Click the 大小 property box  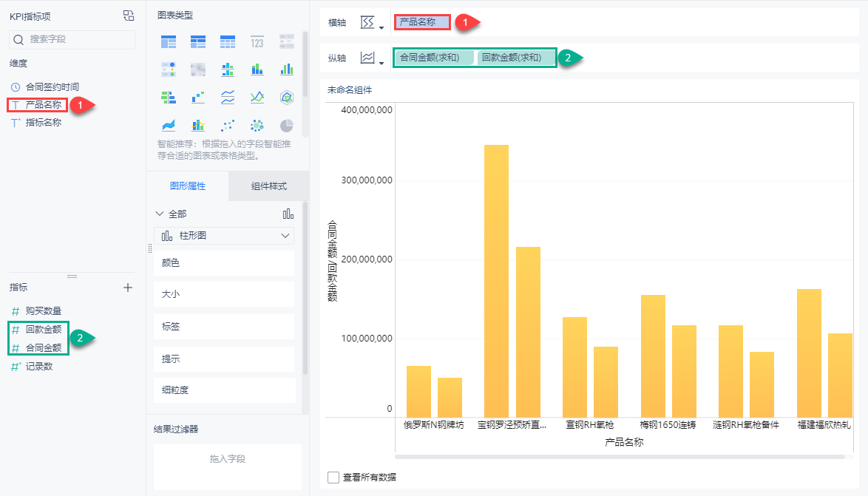point(224,294)
